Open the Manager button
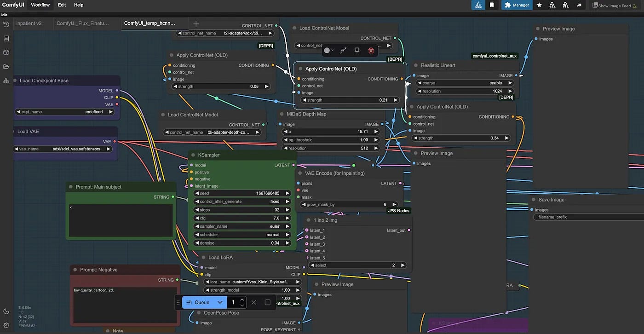The image size is (644, 334). pos(517,5)
